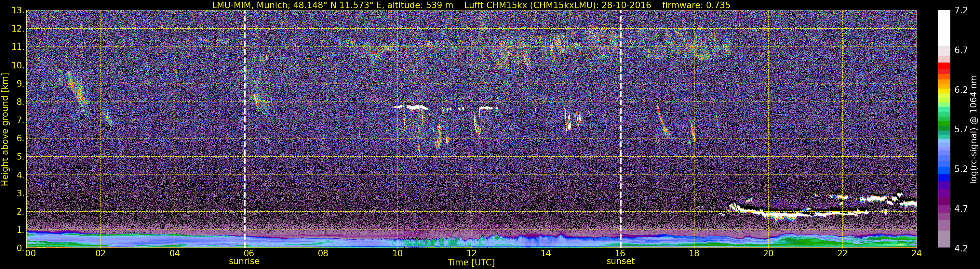Image resolution: width=980 pixels, height=269 pixels.
Task: Click the colorbar tick value 7.2
Action: (x=961, y=11)
